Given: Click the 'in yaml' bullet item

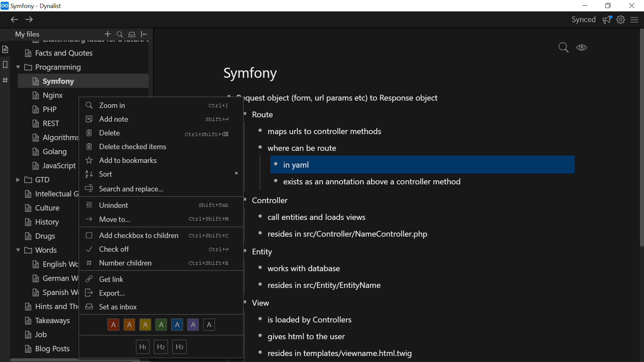Looking at the screenshot, I should [422, 165].
